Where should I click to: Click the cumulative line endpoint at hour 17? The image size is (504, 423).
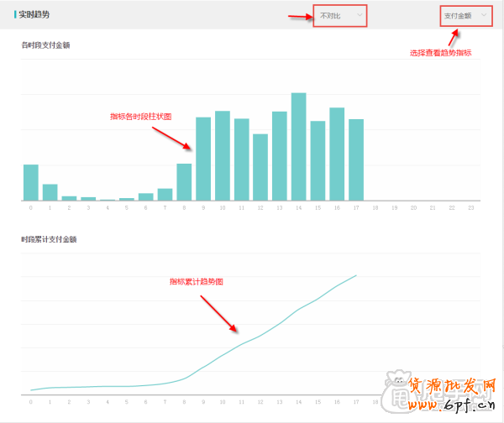[356, 275]
